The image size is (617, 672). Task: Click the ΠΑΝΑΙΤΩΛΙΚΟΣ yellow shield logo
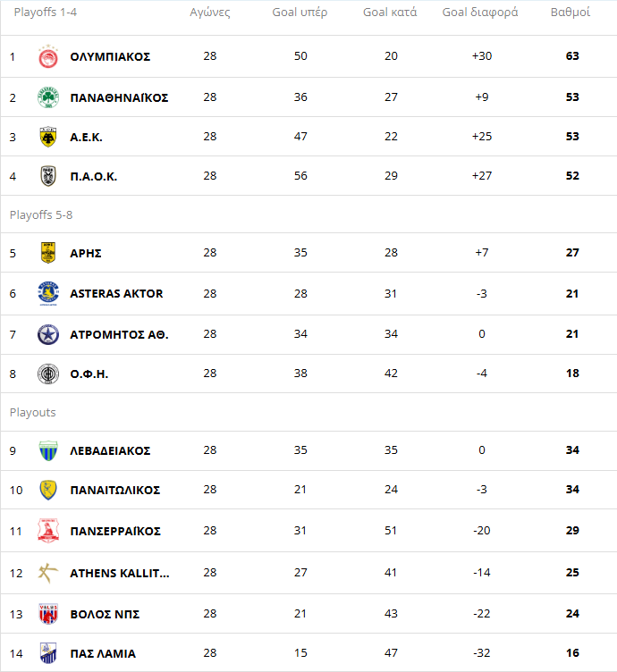(x=48, y=490)
